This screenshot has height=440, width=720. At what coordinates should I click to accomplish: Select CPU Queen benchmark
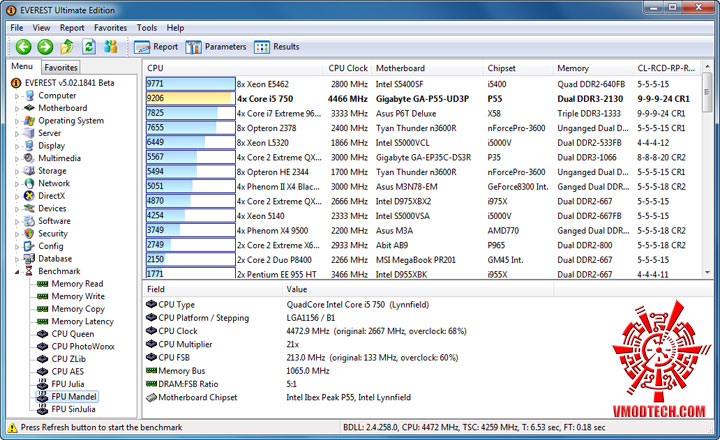73,334
